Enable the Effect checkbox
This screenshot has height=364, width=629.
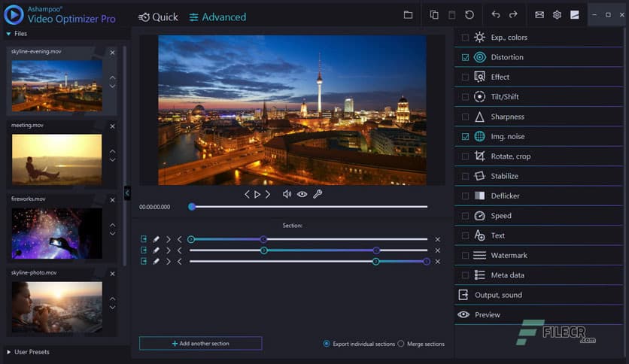465,77
